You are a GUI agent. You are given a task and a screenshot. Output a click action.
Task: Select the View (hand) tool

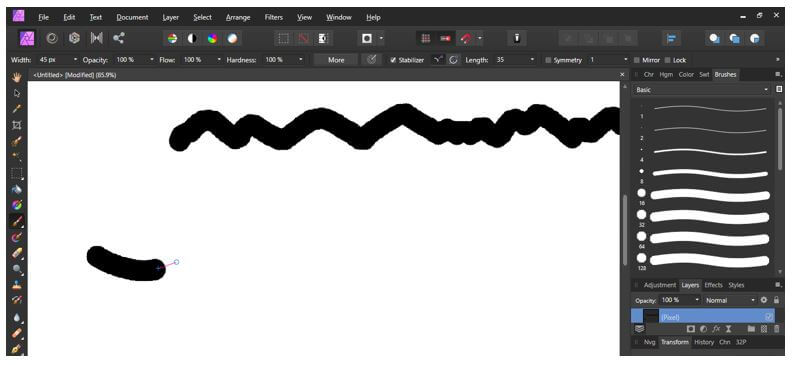[17, 77]
